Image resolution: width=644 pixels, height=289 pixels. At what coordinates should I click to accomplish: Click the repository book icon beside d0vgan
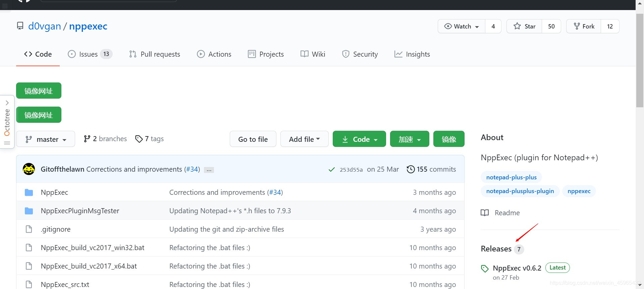coord(20,26)
